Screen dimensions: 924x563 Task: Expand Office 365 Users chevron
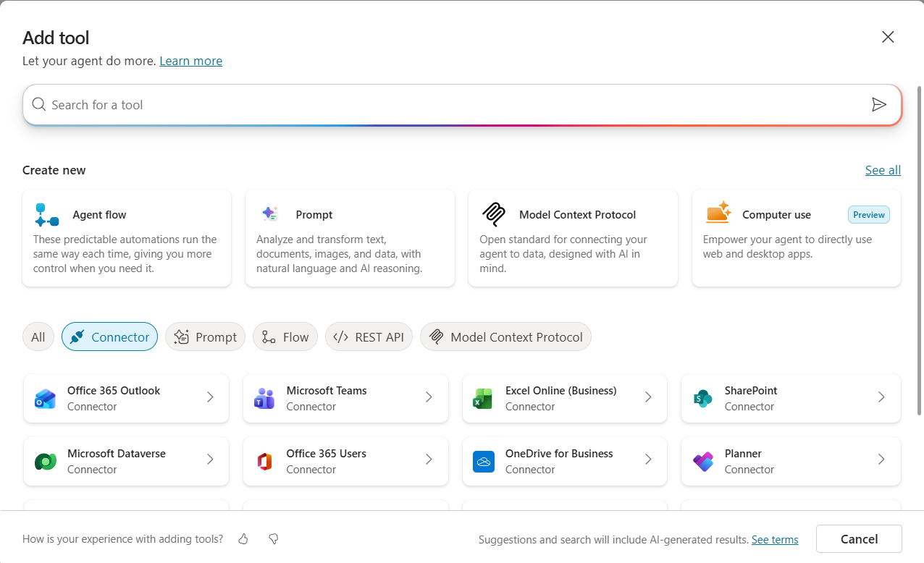tap(429, 459)
